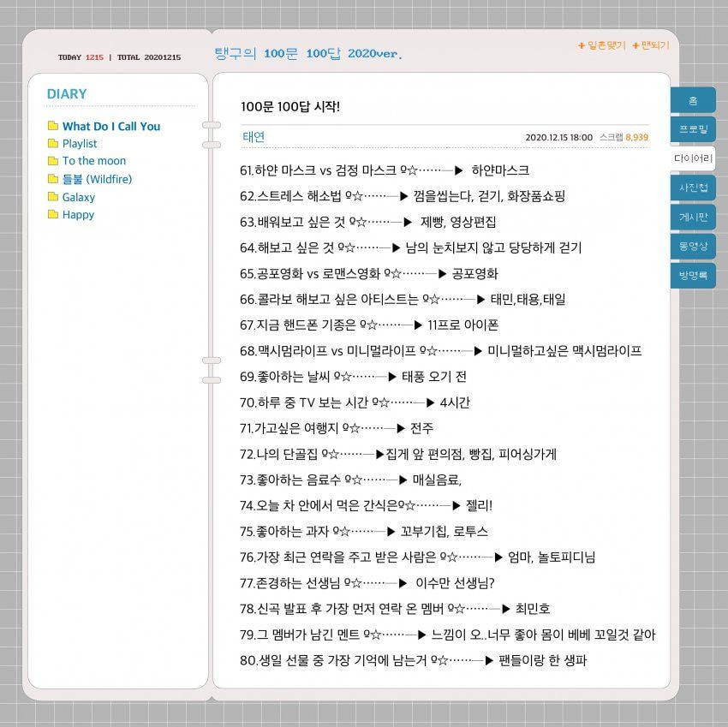Click question 76 최근 연락 line
Screen dimensions: 728x727
(x=417, y=557)
